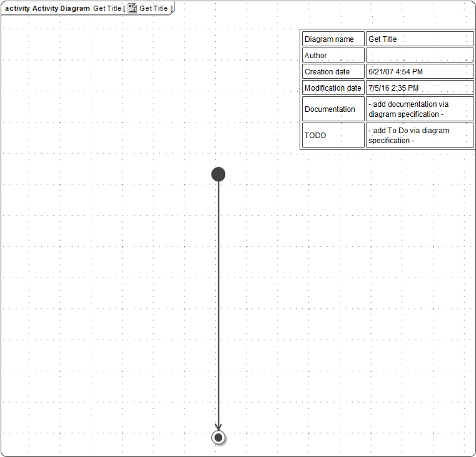Click 'Get Title' inside the header brackets

(153, 8)
